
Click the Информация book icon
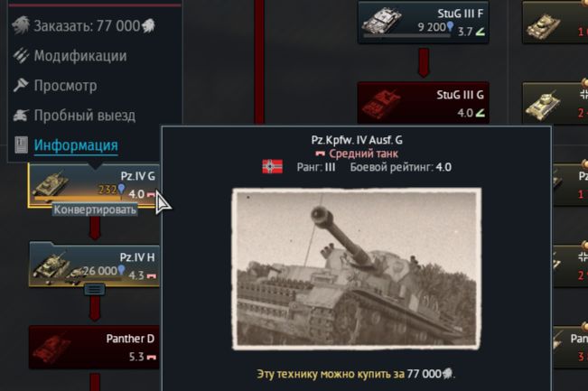click(x=21, y=145)
